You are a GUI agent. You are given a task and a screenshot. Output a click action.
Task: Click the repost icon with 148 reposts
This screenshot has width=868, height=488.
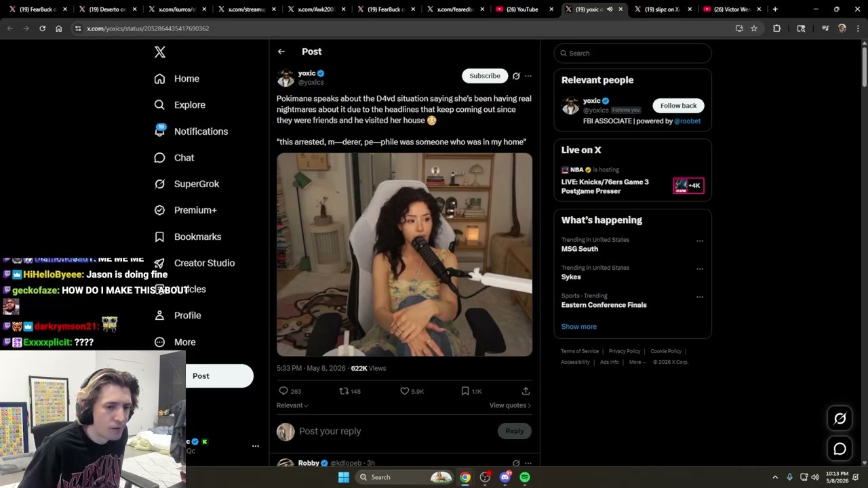pos(344,391)
